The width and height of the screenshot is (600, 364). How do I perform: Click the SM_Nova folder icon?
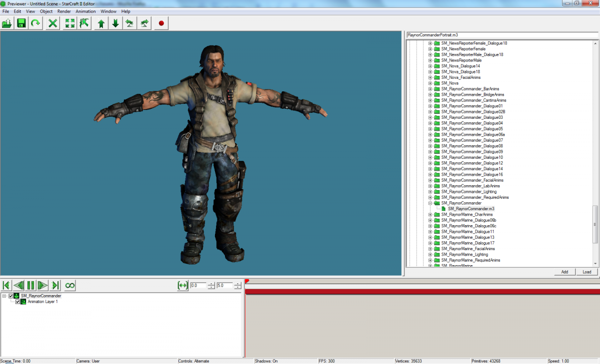[x=437, y=83]
